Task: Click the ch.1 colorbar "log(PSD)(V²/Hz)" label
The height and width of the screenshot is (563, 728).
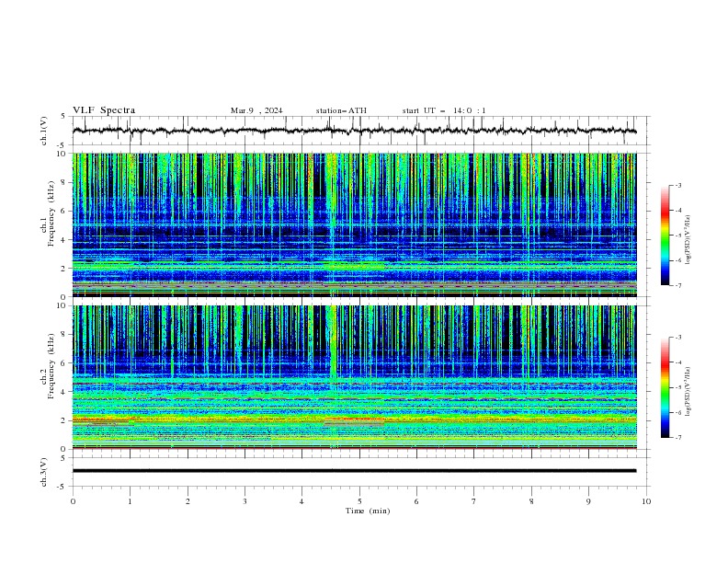Action: point(688,240)
